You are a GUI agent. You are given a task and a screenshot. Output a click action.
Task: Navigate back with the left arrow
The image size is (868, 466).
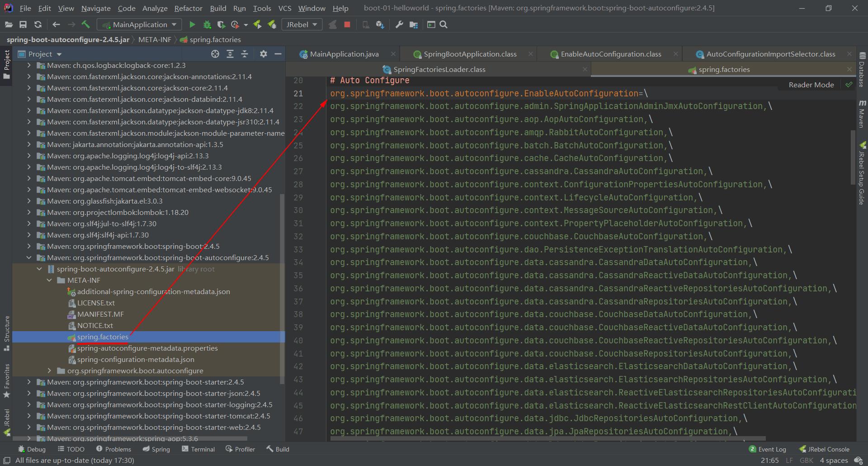(56, 24)
